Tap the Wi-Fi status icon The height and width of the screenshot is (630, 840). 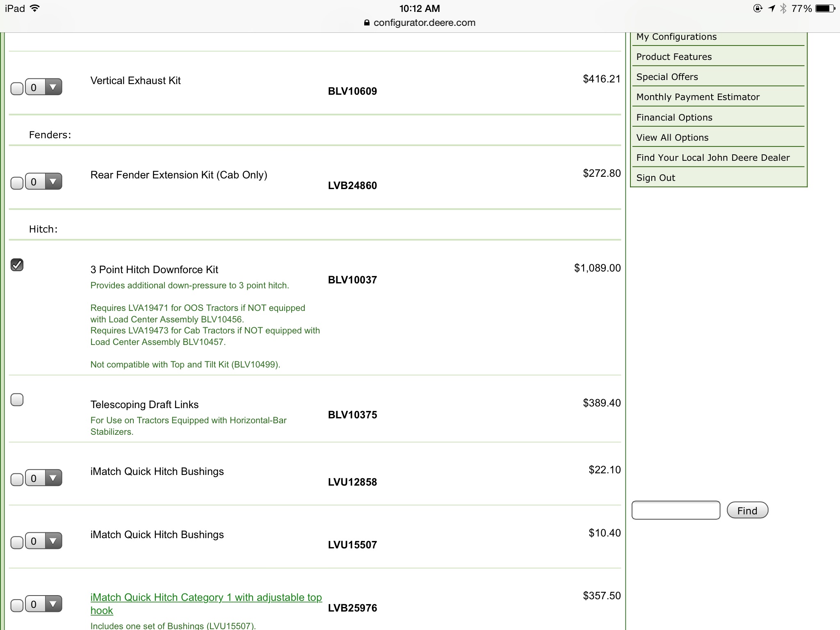tap(35, 8)
